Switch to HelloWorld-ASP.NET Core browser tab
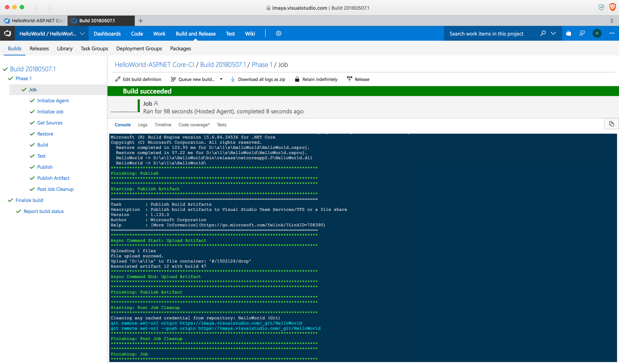This screenshot has width=619, height=364. [x=34, y=21]
